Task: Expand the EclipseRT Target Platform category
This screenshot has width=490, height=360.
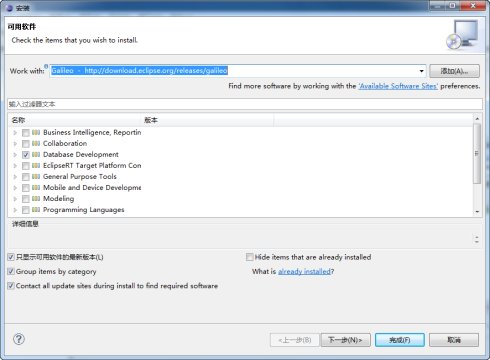Action: [x=15, y=166]
